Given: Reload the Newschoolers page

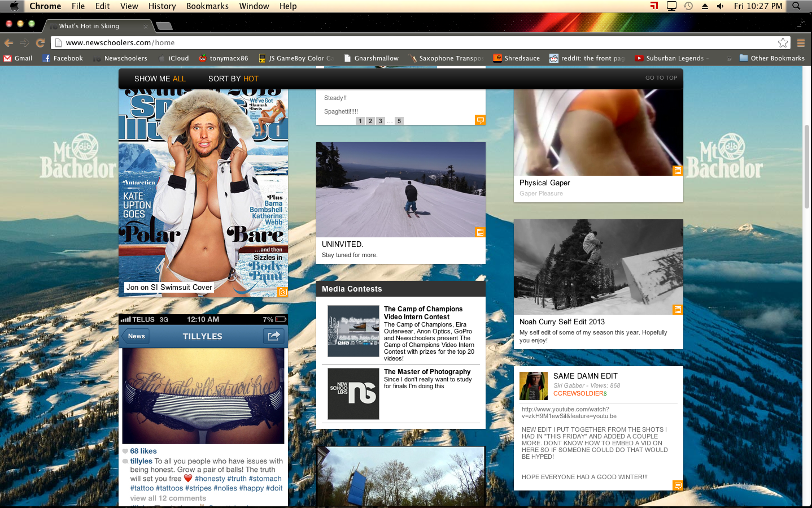Looking at the screenshot, I should pyautogui.click(x=40, y=43).
